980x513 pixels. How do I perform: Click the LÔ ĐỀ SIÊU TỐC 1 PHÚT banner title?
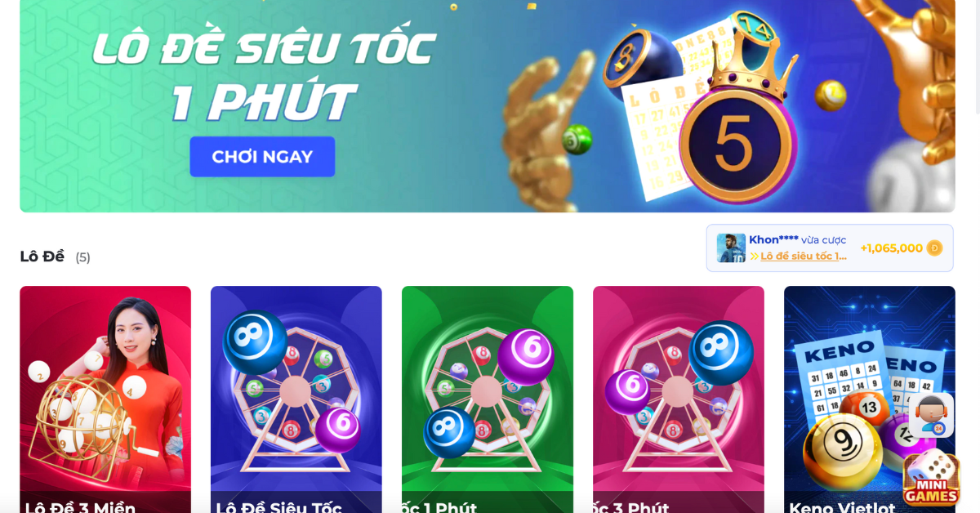point(263,75)
